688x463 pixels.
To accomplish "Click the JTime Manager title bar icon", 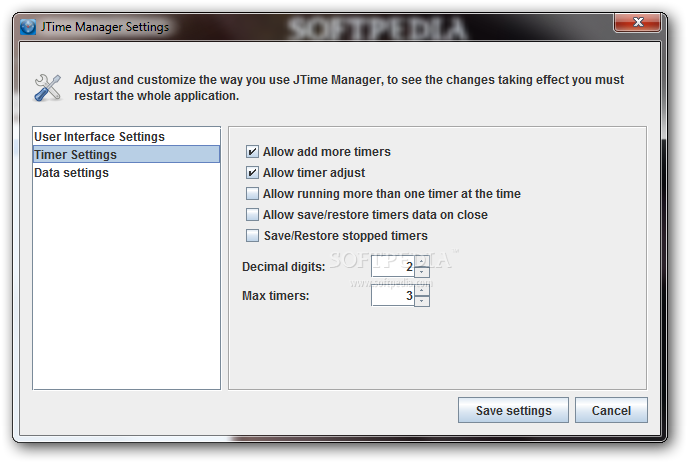I will [28, 27].
